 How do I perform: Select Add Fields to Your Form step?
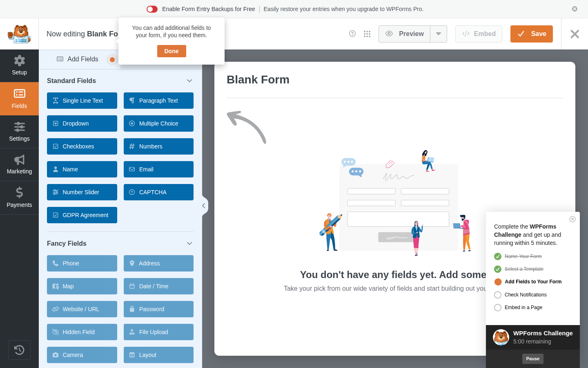tap(533, 282)
